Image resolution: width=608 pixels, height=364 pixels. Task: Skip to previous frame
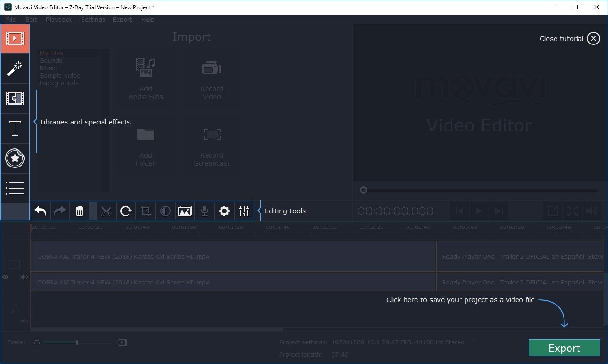pos(460,211)
